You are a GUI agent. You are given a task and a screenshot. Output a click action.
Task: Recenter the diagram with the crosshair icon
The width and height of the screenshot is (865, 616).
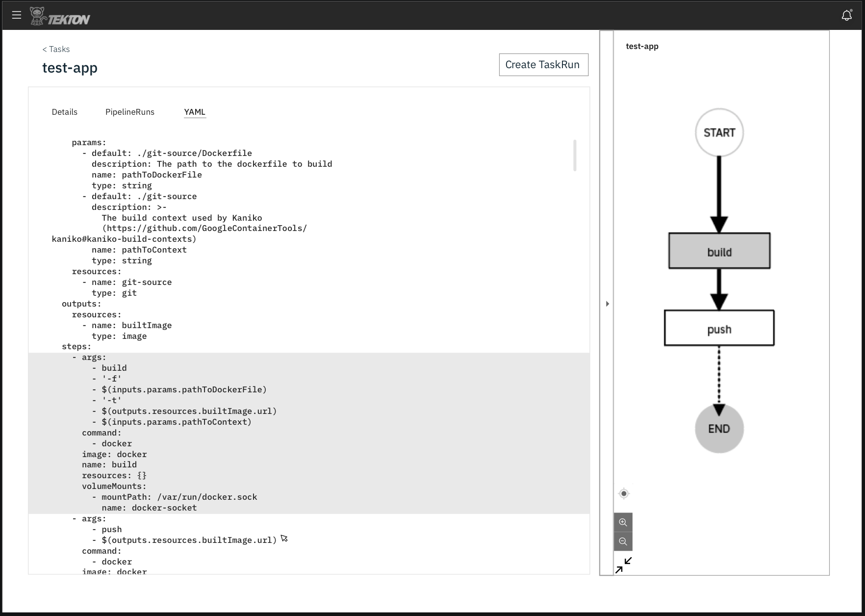click(623, 493)
